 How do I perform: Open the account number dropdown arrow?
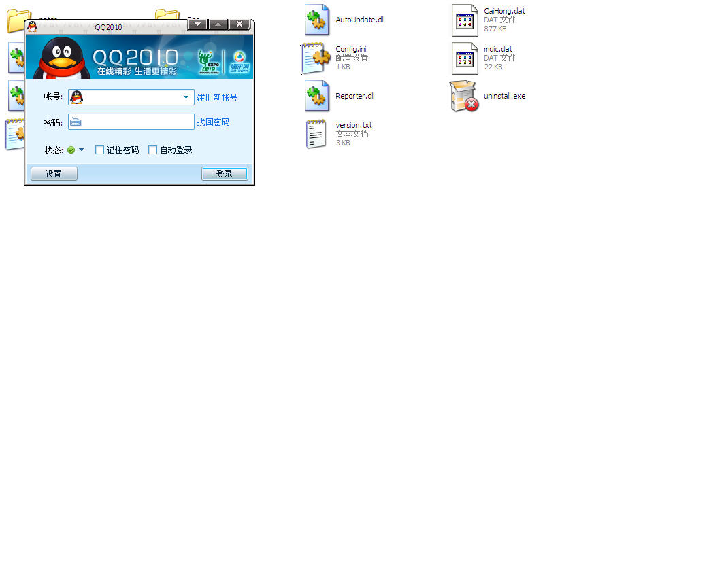click(x=186, y=97)
